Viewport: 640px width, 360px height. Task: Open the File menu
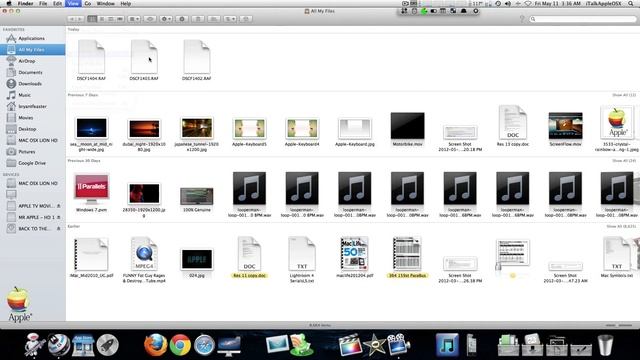pyautogui.click(x=43, y=3)
